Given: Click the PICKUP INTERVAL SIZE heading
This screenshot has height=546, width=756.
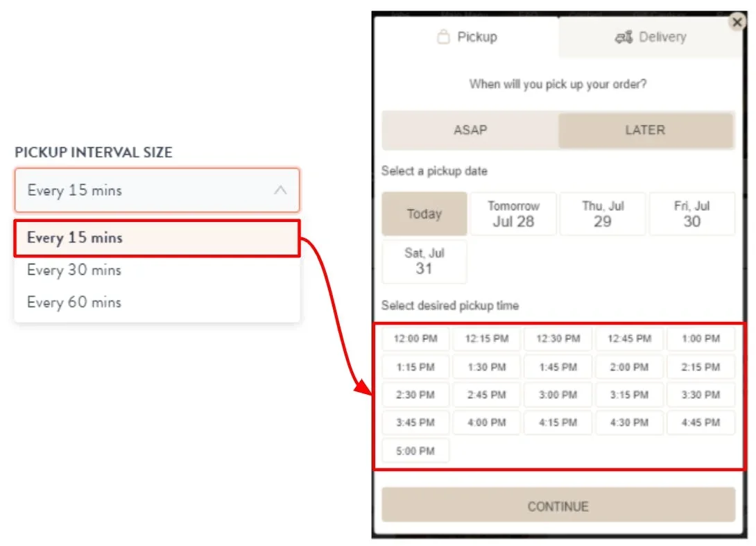Looking at the screenshot, I should pyautogui.click(x=94, y=153).
